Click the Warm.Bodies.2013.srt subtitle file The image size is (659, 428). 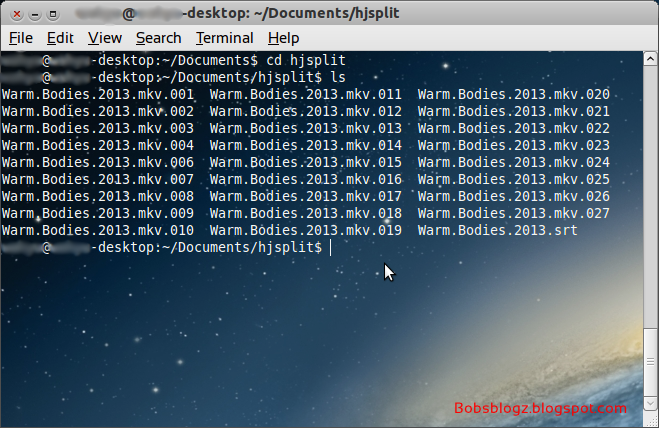pyautogui.click(x=498, y=230)
